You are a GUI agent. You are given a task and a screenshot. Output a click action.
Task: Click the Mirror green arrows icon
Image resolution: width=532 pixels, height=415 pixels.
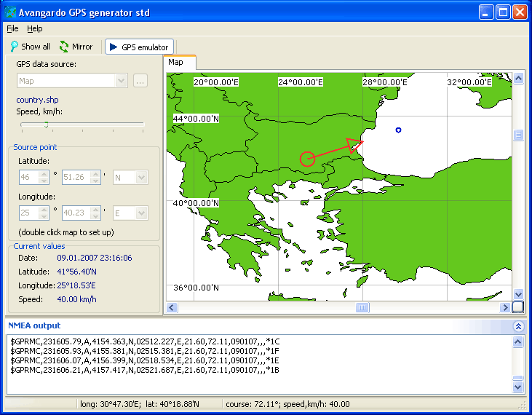click(x=64, y=47)
